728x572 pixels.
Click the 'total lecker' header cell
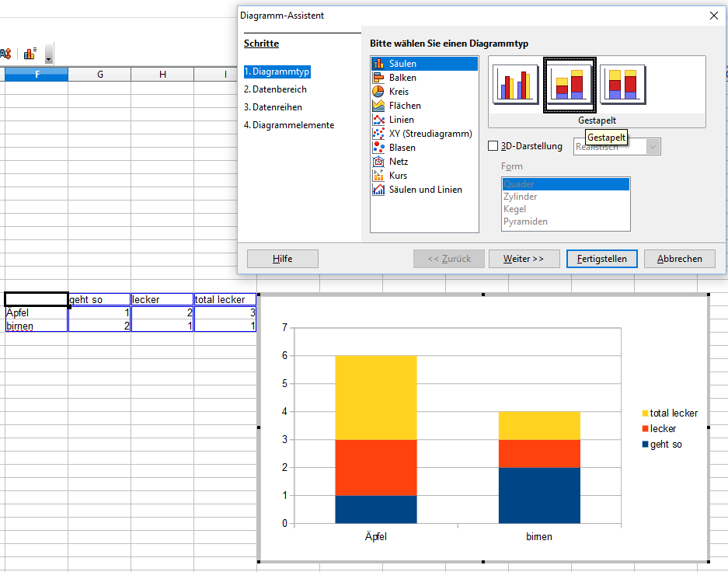[x=225, y=299]
